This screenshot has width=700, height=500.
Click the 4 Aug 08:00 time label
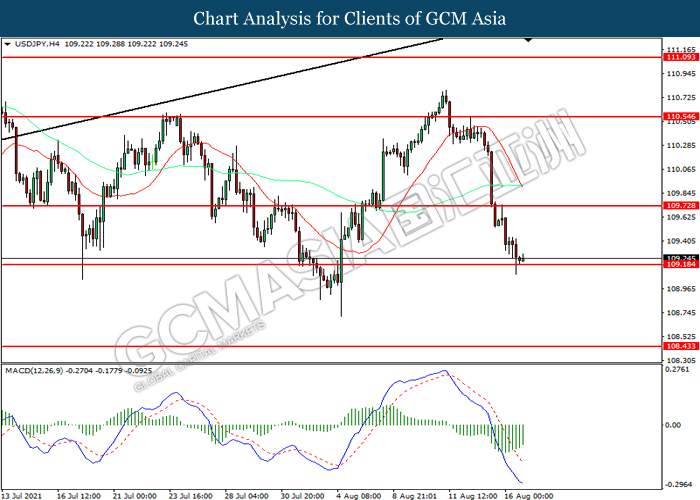[x=359, y=496]
